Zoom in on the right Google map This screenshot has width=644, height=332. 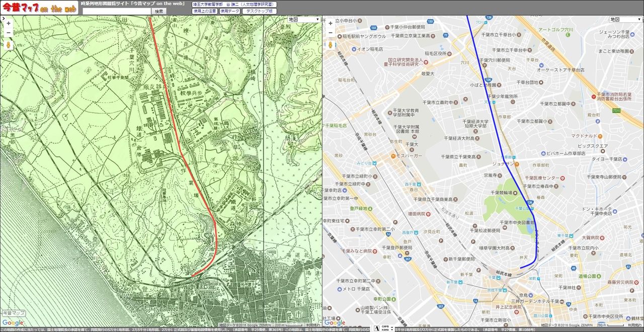pyautogui.click(x=331, y=23)
